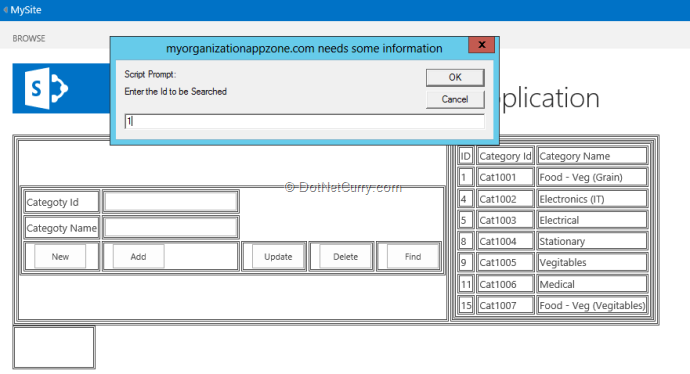Select cell 'Cat1001' in the table

(505, 177)
